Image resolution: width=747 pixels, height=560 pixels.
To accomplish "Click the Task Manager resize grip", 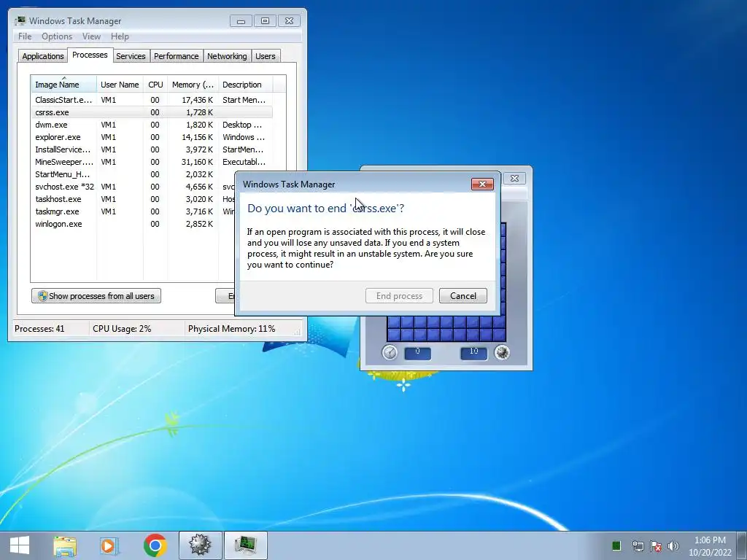I will pos(298,331).
